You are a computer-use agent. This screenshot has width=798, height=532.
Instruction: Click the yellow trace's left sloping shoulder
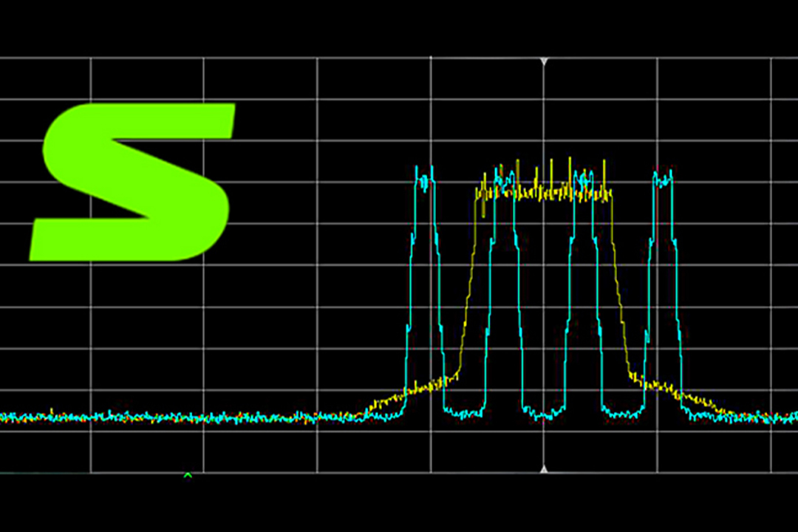[467, 296]
